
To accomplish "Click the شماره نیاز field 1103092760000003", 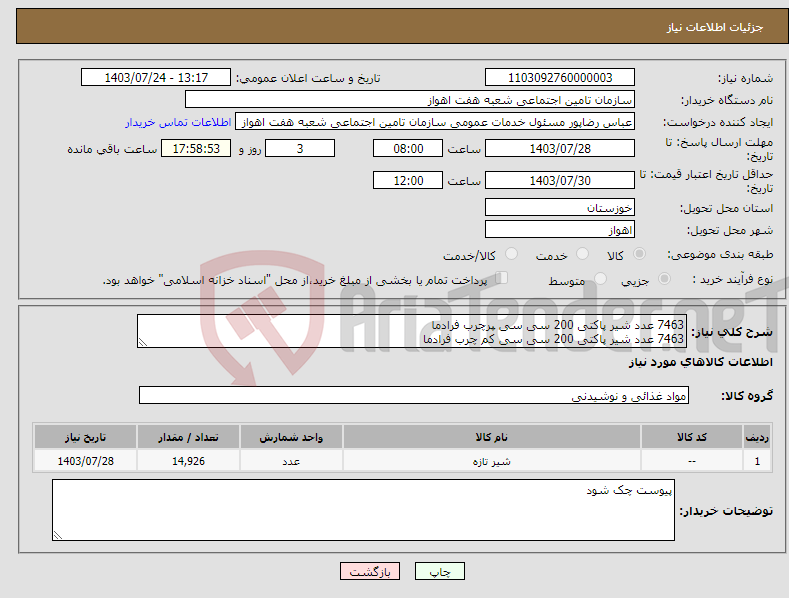I will [x=560, y=78].
